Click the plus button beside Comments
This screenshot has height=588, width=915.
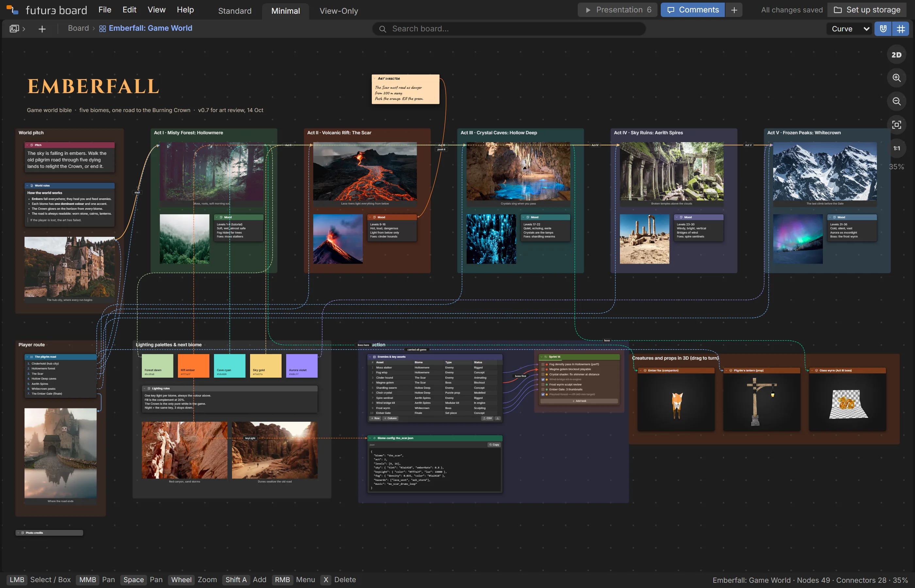[734, 10]
